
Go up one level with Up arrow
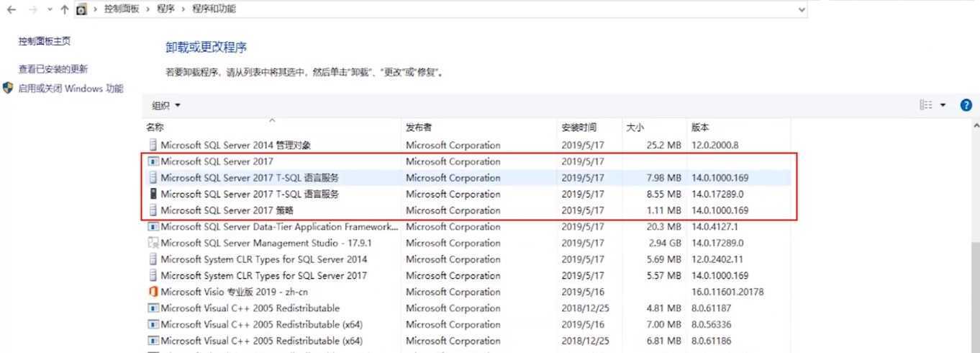[65, 10]
